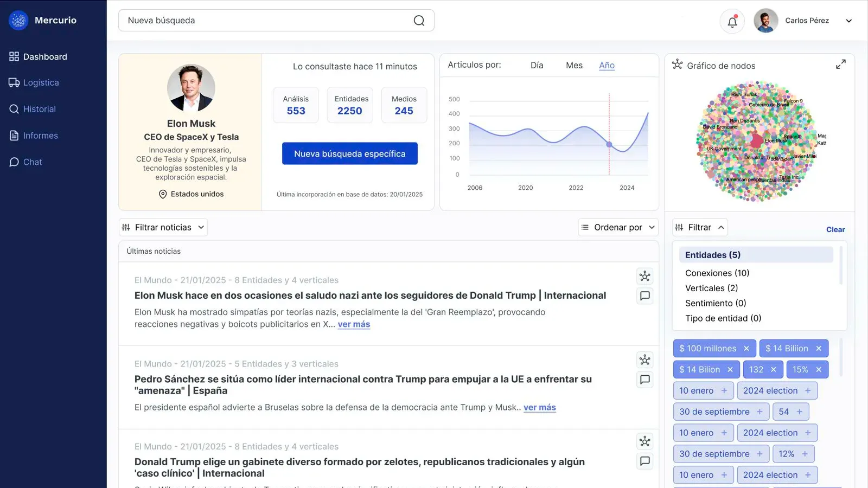Open the Chat section in sidebar
The height and width of the screenshot is (488, 868).
click(x=33, y=162)
